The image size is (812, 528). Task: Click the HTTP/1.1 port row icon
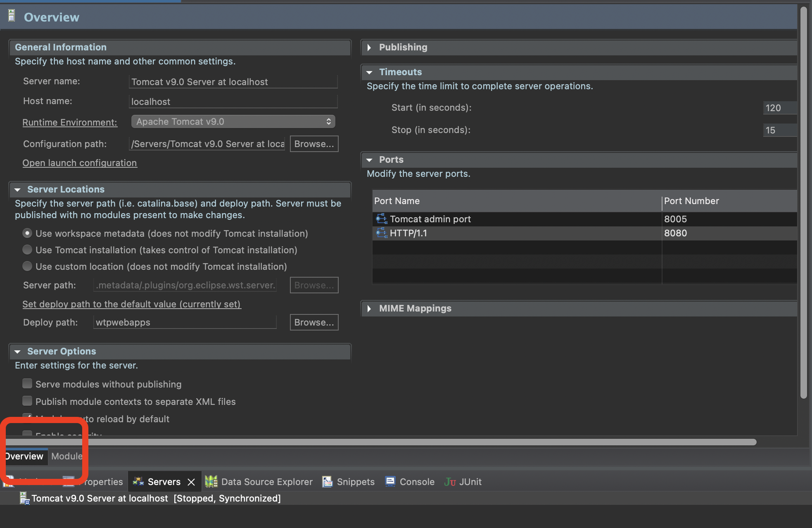381,233
